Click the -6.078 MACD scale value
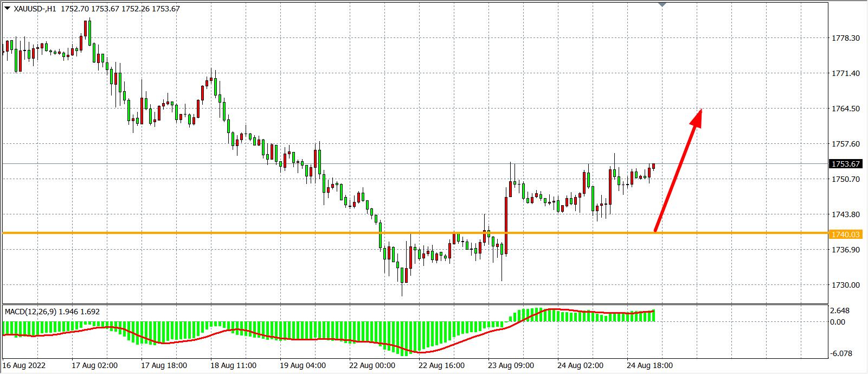This screenshot has width=868, height=374. click(843, 353)
